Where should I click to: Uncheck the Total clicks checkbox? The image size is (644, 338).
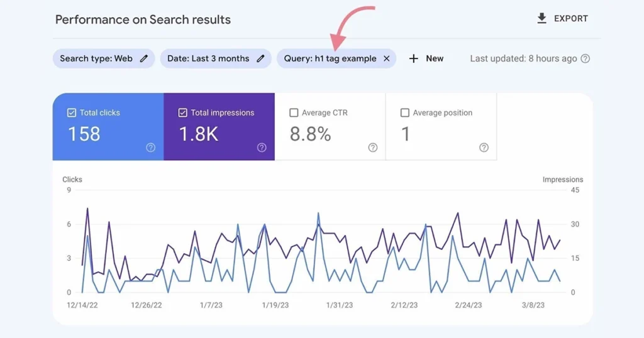tap(72, 112)
